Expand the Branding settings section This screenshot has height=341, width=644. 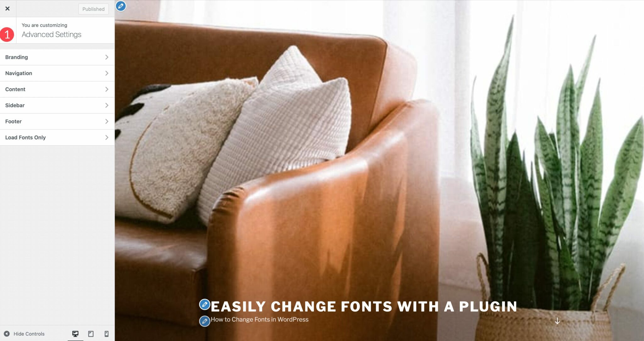(x=57, y=57)
